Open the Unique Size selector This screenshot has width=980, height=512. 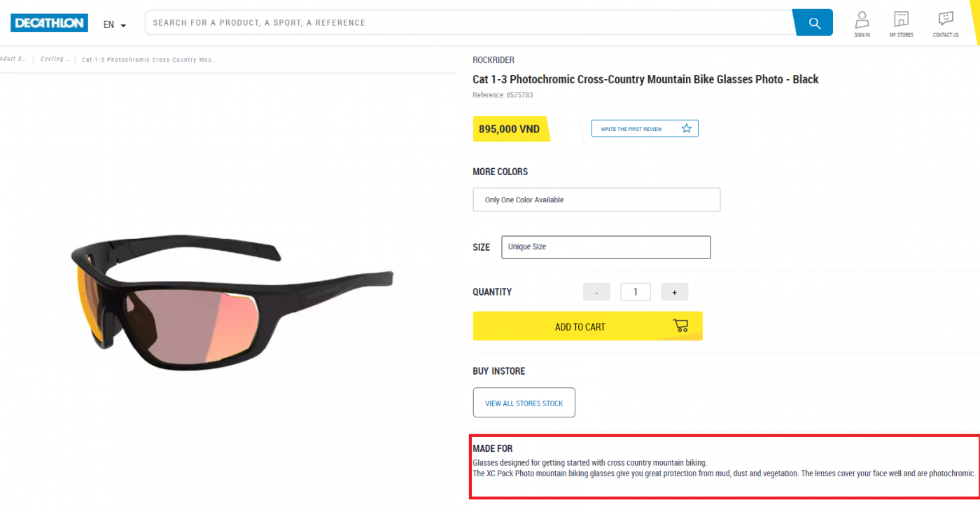605,247
